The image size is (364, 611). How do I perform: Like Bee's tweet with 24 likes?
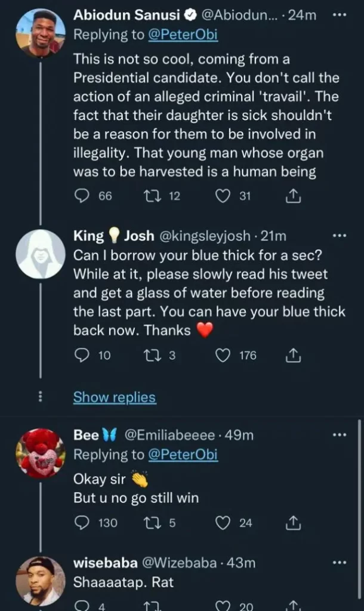223,523
